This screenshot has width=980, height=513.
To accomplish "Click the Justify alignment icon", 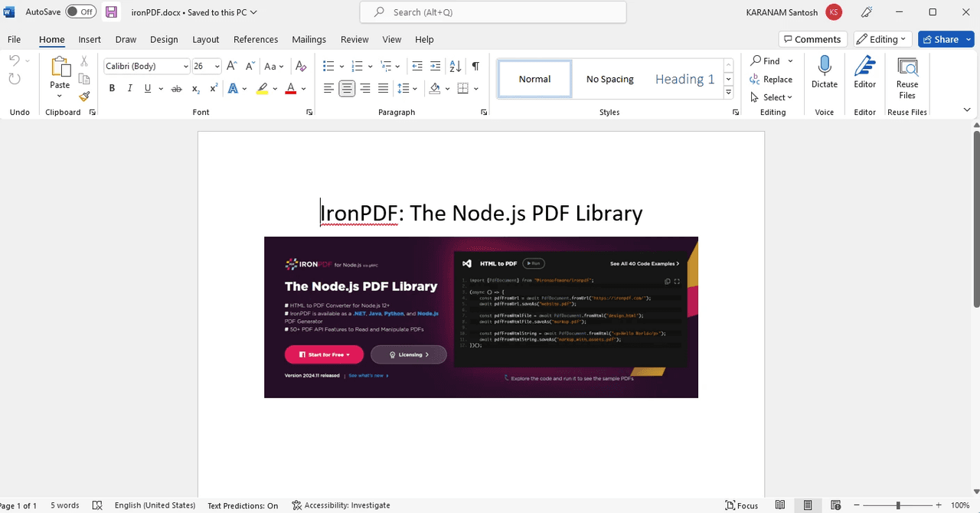I will click(384, 89).
